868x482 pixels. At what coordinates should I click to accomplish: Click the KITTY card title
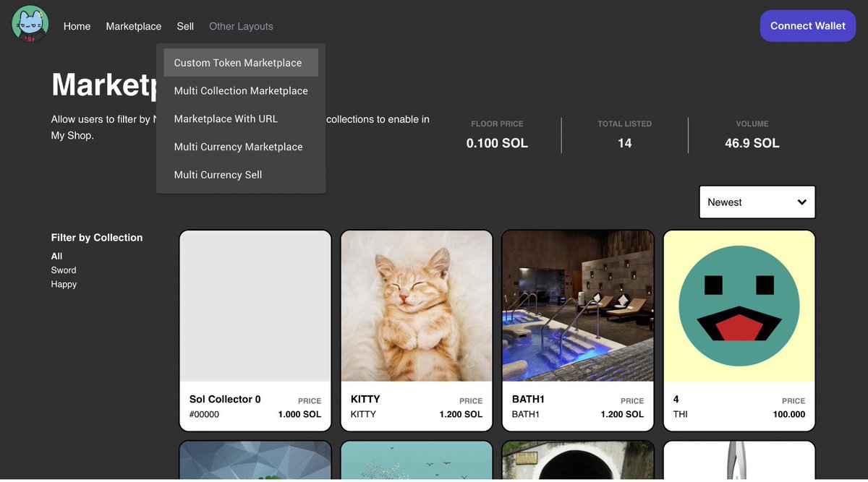pyautogui.click(x=365, y=399)
